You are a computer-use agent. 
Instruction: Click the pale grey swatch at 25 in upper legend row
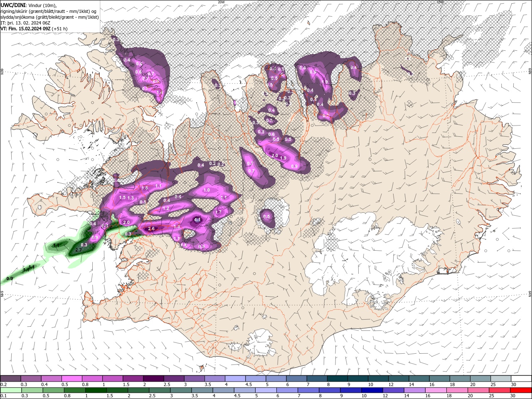coord(501,378)
